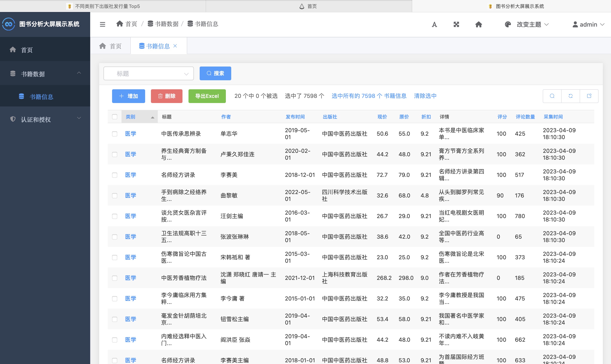The height and width of the screenshot is (364, 611).
Task: Click the 清除选中 link
Action: click(x=425, y=96)
